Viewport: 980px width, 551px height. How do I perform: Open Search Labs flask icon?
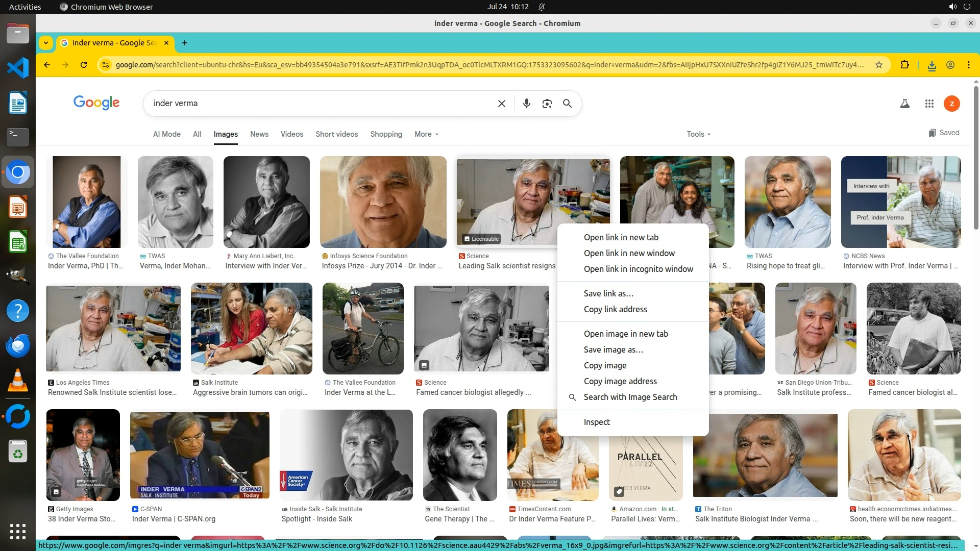click(x=904, y=104)
